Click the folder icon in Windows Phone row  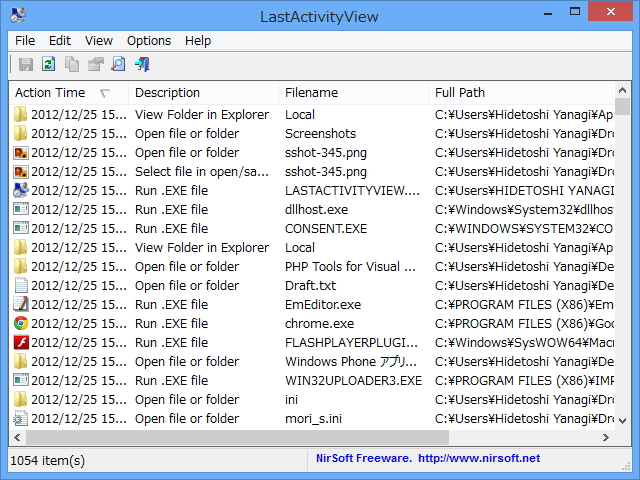[x=20, y=361]
